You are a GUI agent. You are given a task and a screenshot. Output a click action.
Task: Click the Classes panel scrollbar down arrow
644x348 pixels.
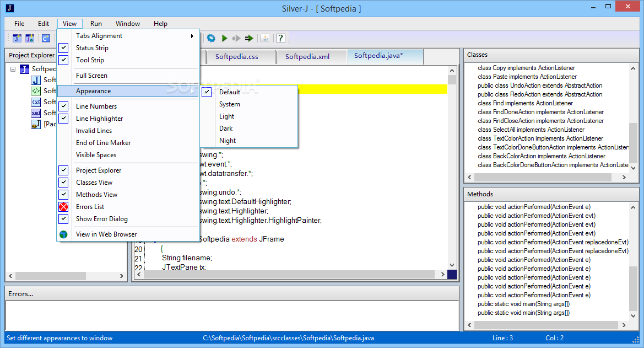[633, 168]
